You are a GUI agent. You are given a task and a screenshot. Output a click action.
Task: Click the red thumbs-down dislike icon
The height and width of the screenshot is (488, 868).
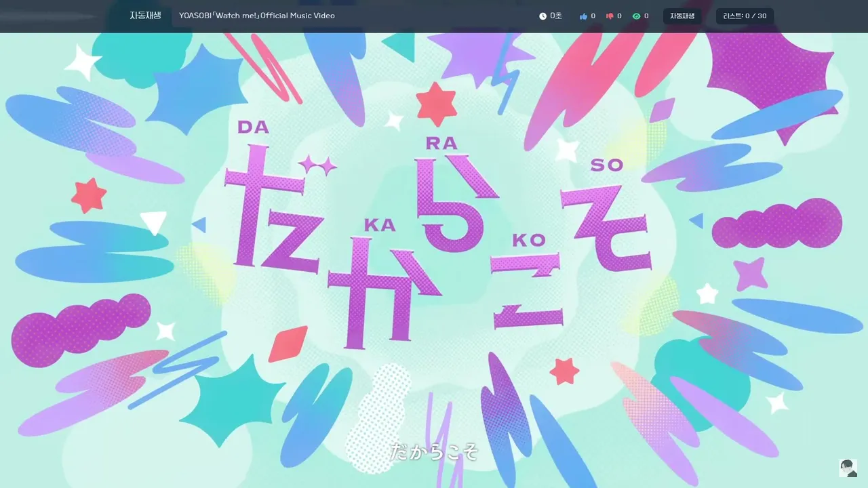pyautogui.click(x=610, y=16)
